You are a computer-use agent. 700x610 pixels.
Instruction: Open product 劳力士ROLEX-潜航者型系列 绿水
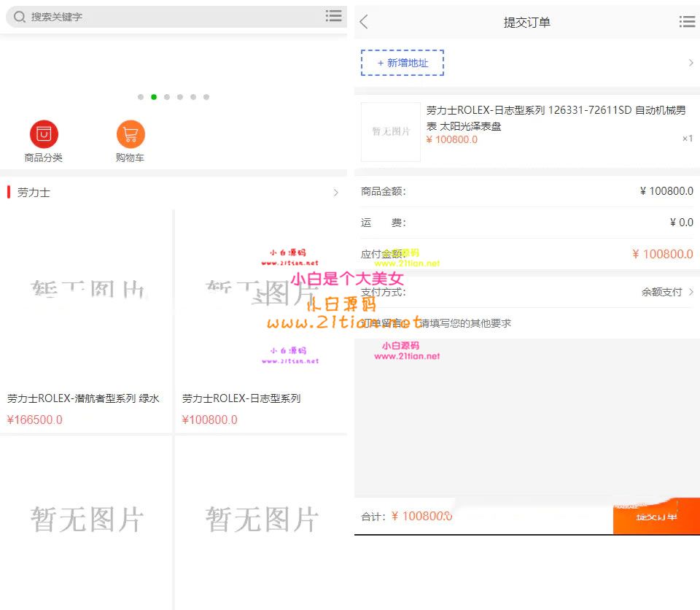coord(83,398)
